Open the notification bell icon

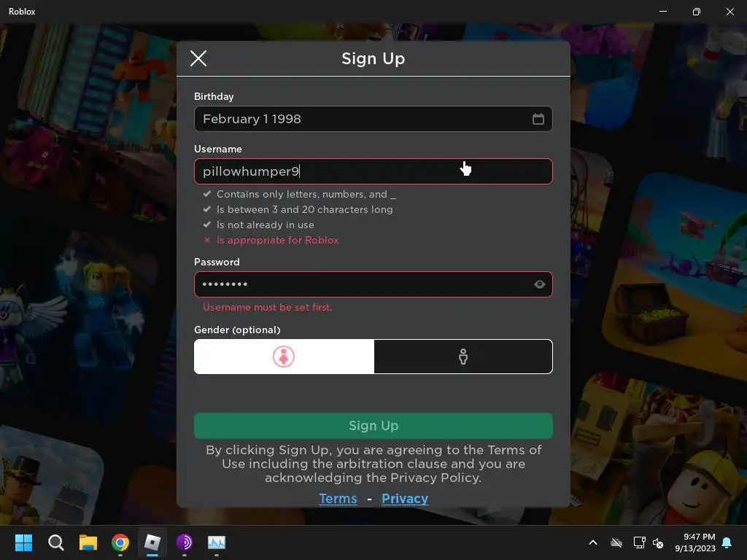pos(727,542)
